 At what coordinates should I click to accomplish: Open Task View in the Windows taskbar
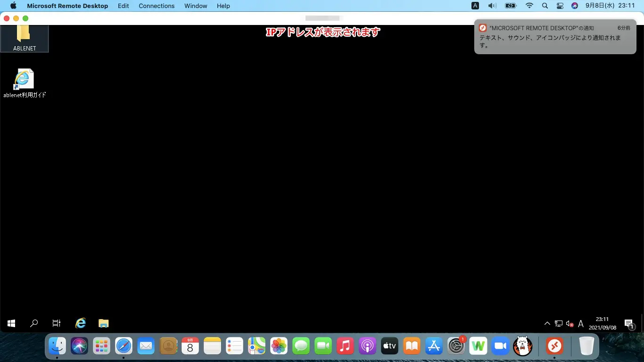[x=57, y=323]
